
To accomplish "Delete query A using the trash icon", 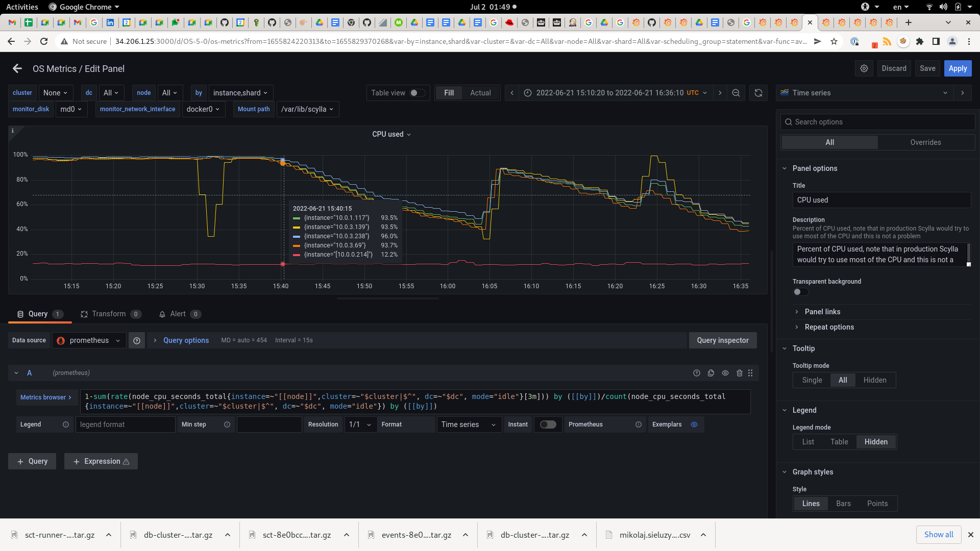I will [740, 373].
